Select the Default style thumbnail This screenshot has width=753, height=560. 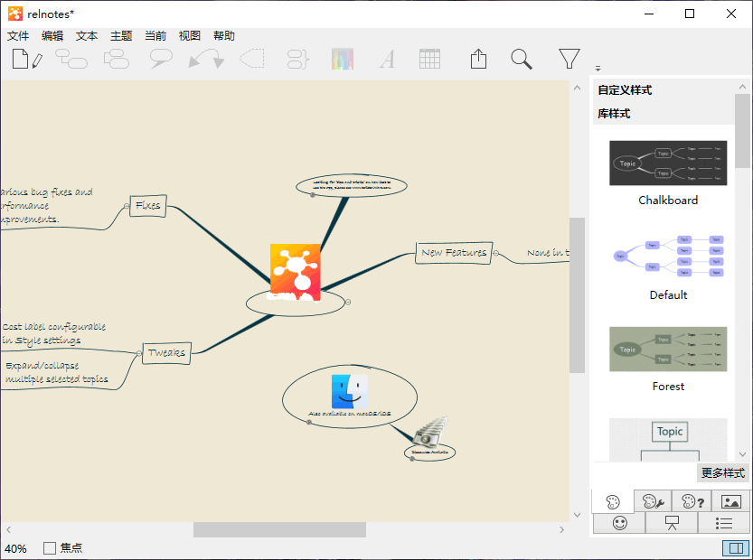(x=668, y=257)
